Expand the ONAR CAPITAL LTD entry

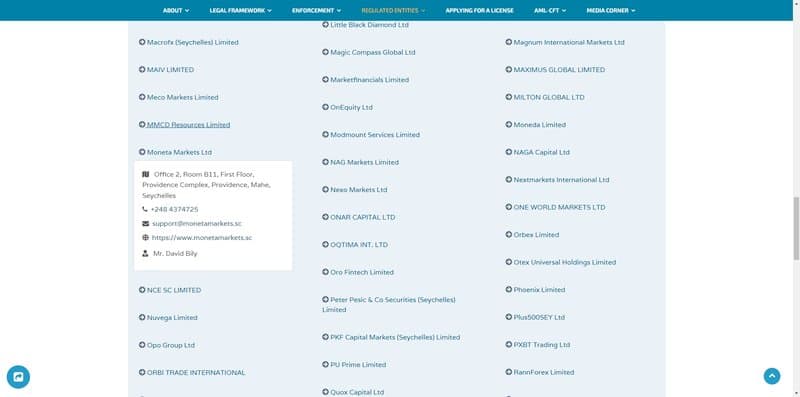click(359, 217)
